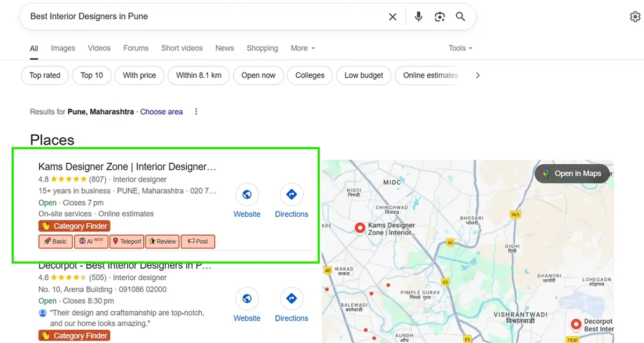Start voice search with microphone icon

[x=419, y=17]
